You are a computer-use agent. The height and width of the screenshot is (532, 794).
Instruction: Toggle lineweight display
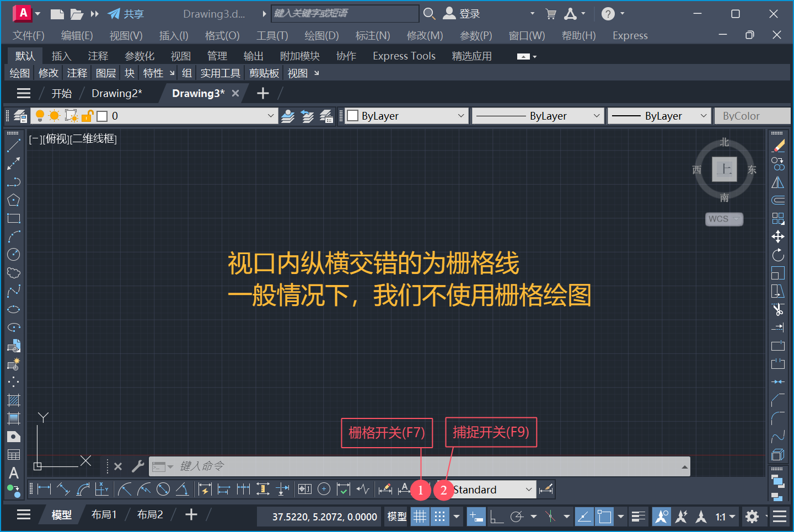pyautogui.click(x=639, y=517)
